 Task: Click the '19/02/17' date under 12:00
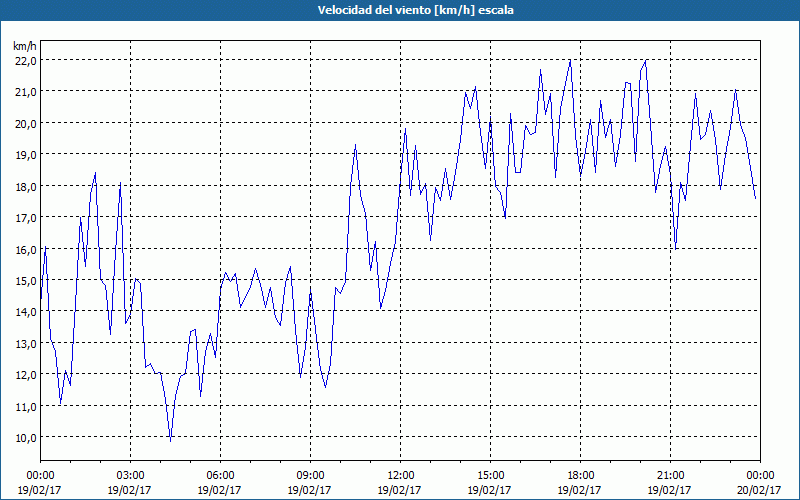[x=399, y=490]
